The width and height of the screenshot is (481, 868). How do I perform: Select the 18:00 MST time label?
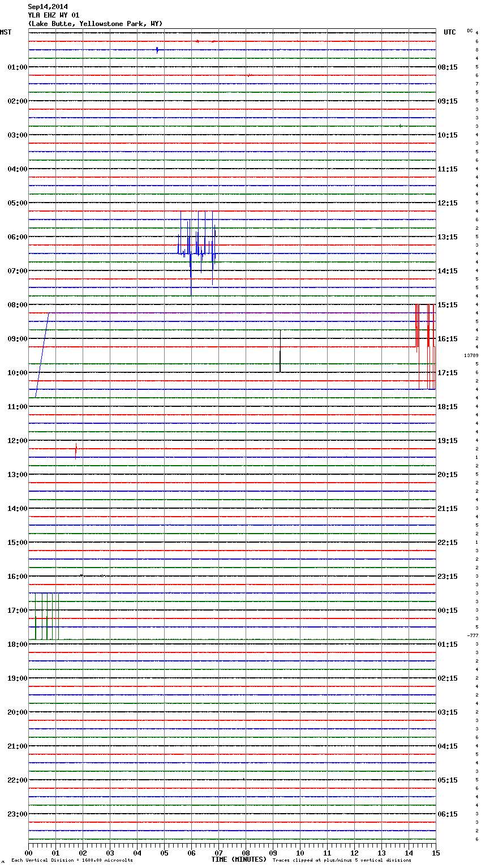pos(17,644)
